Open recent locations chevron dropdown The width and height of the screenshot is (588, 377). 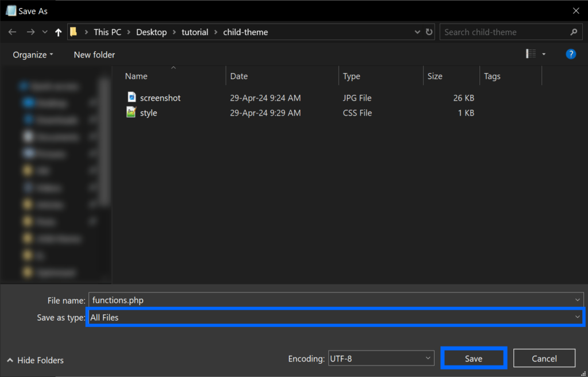(x=45, y=32)
